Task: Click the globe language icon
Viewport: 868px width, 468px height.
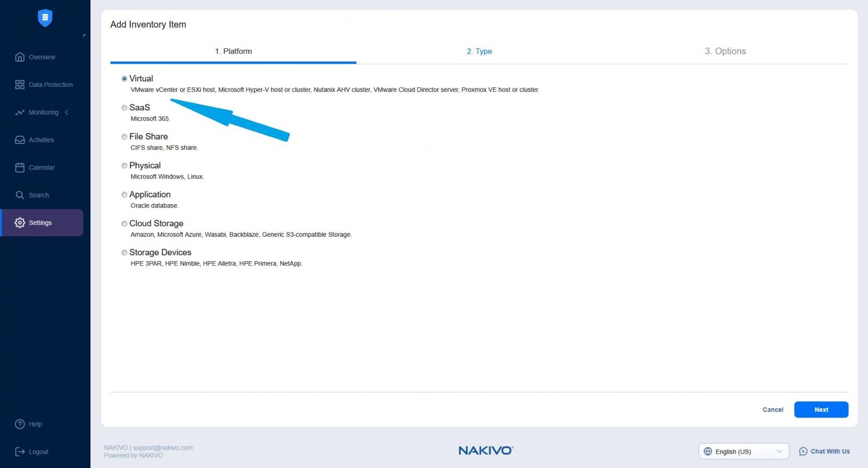Action: [x=707, y=451]
